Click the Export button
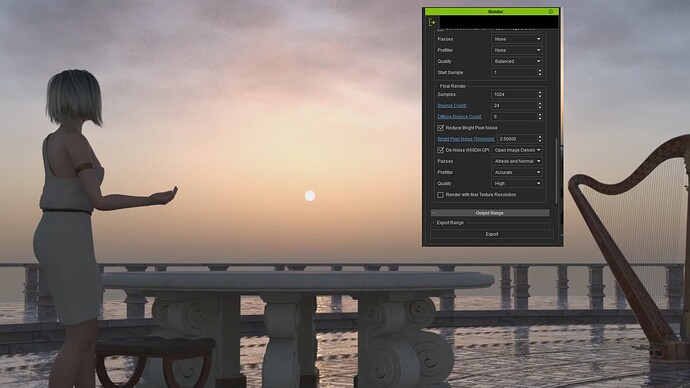 (492, 234)
